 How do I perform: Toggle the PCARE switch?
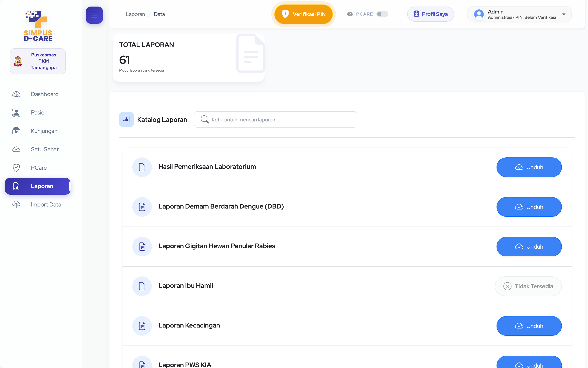(x=382, y=14)
